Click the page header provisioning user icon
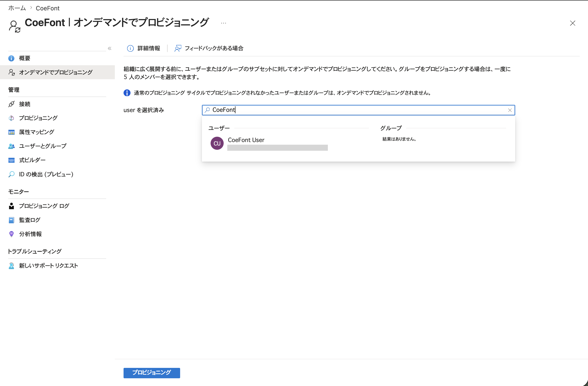Image resolution: width=588 pixels, height=386 pixels. pos(14,26)
